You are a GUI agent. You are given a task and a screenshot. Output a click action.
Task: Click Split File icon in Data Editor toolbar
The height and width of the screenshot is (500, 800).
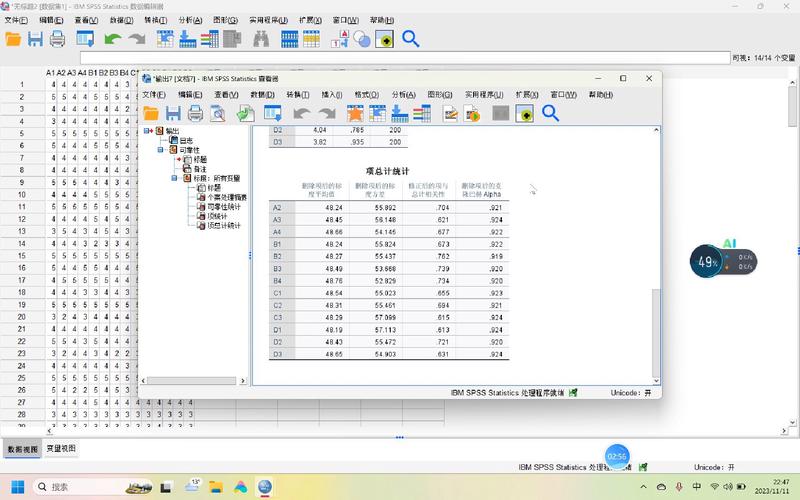click(289, 39)
